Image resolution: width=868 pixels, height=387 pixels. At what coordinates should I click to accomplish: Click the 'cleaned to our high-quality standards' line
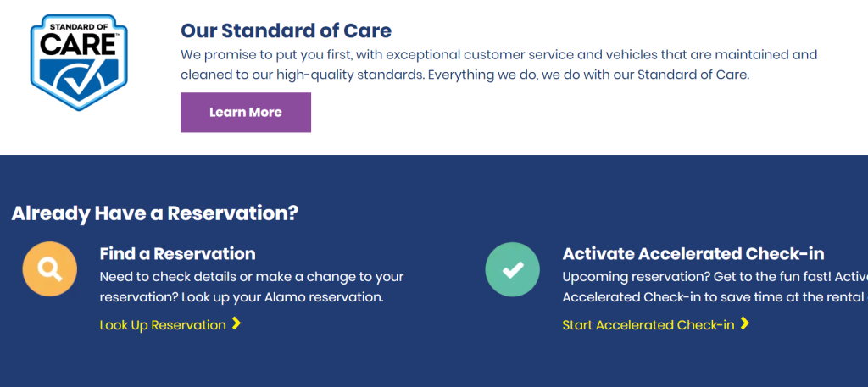[302, 75]
